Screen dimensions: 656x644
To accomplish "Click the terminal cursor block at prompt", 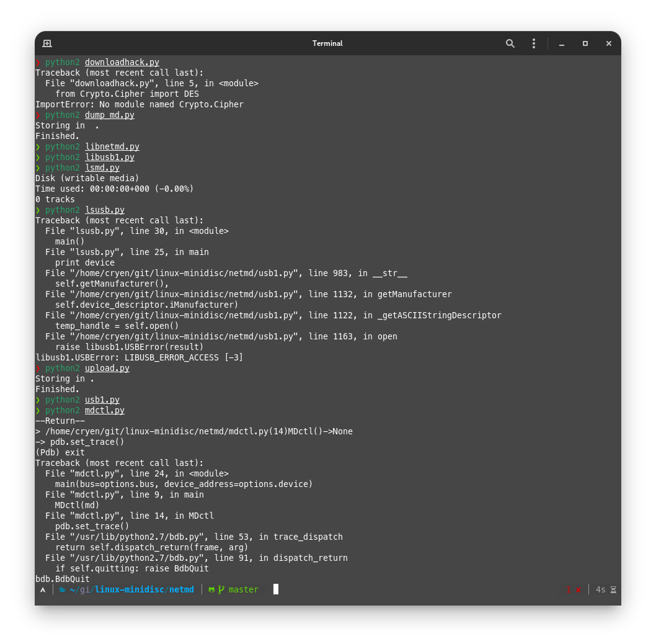I will coord(276,589).
